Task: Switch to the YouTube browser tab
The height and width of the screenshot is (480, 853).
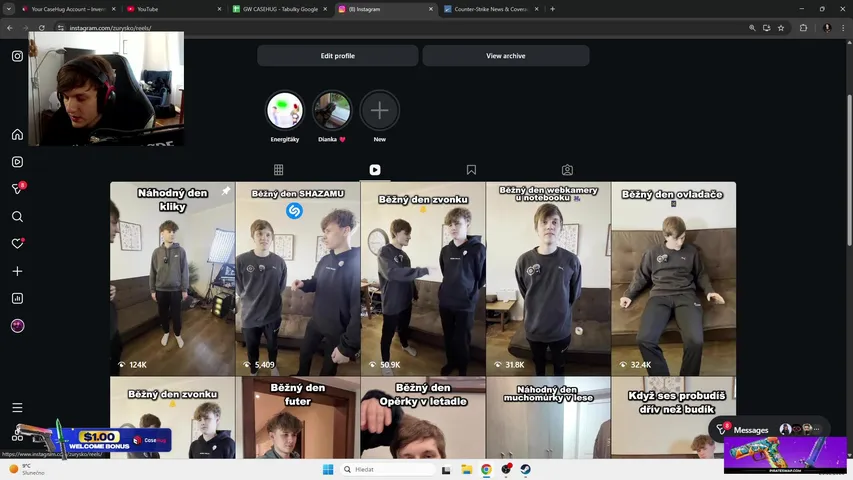Action: pos(174,9)
